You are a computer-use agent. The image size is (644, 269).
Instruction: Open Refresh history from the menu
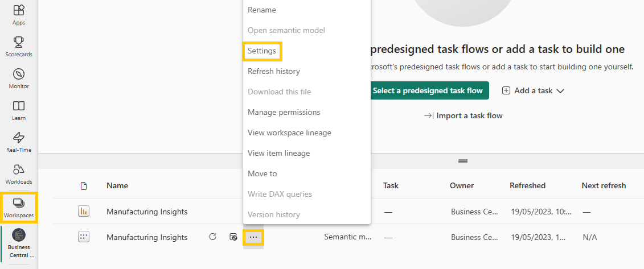coord(274,71)
